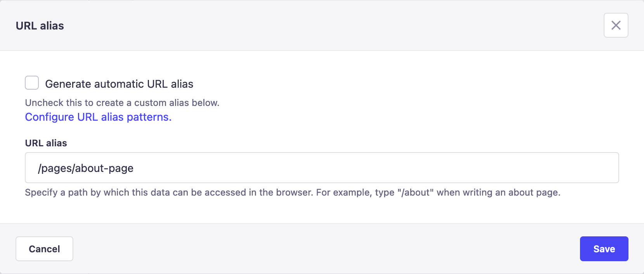Cancel the URL alias changes
Screen dimensions: 644x274
[44, 249]
